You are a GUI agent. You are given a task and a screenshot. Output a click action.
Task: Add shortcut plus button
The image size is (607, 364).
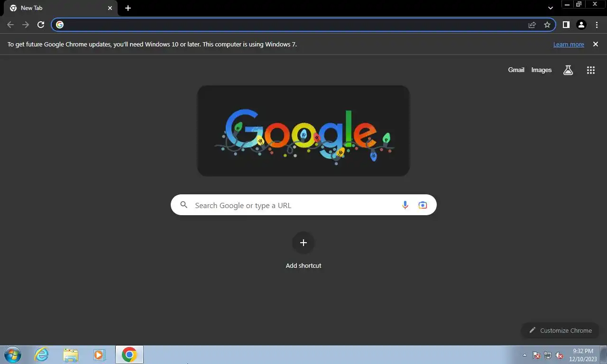pos(303,243)
